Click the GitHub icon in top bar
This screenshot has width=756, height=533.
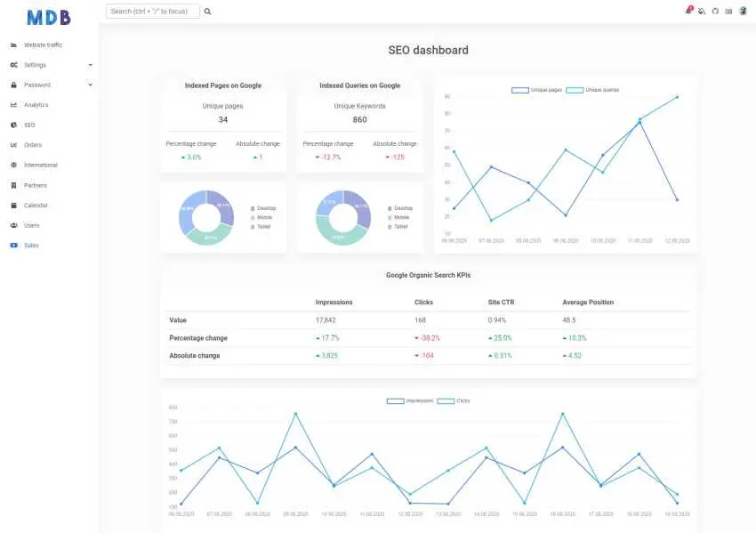pos(718,11)
